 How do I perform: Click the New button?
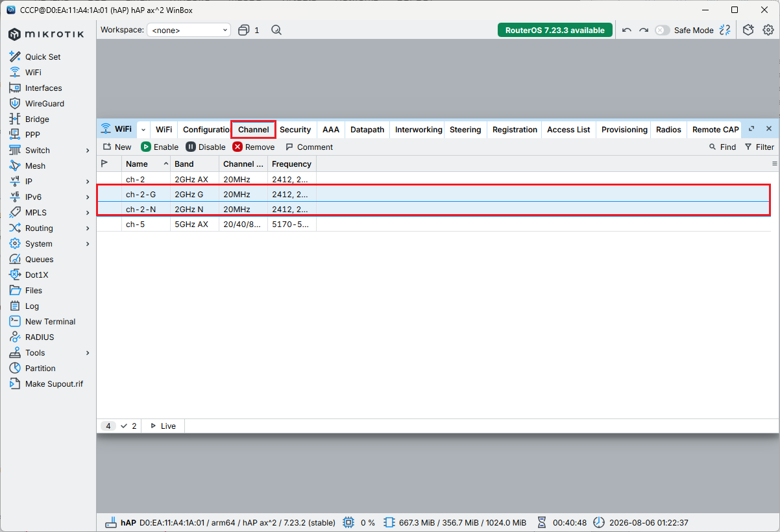click(x=117, y=147)
